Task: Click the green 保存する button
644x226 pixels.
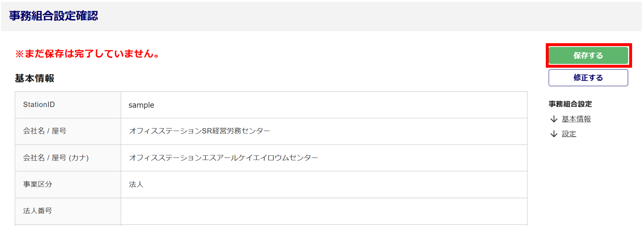Action: 588,55
